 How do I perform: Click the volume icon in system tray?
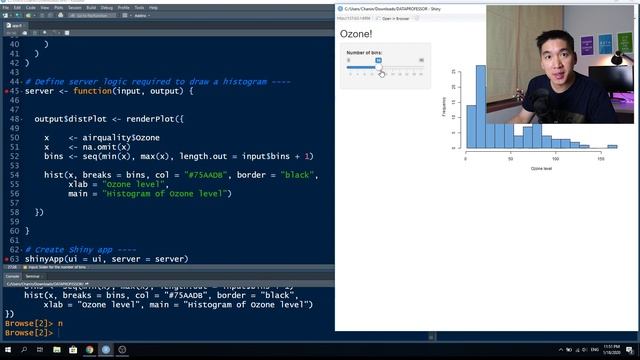pyautogui.click(x=585, y=350)
